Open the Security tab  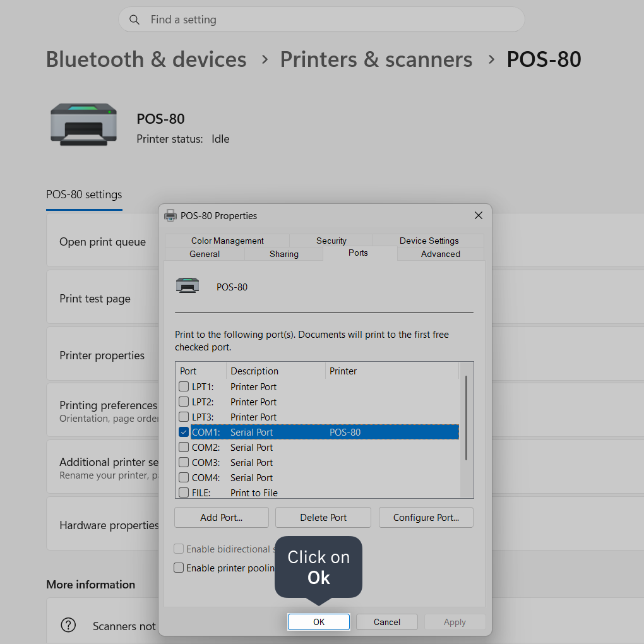tap(331, 241)
